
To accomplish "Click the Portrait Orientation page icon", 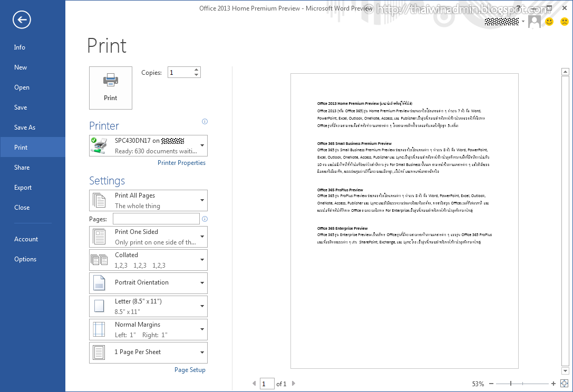I will (x=99, y=283).
